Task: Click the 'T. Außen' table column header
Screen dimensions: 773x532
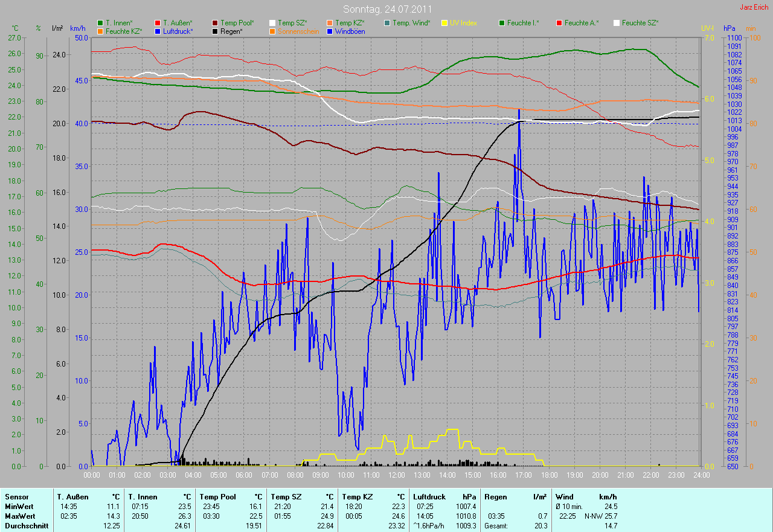Action: tap(73, 497)
